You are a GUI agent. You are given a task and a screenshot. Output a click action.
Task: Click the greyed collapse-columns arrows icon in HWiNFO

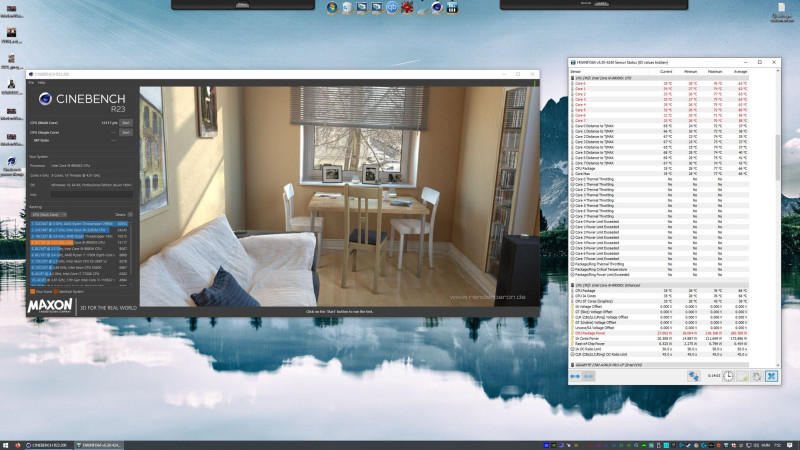588,377
